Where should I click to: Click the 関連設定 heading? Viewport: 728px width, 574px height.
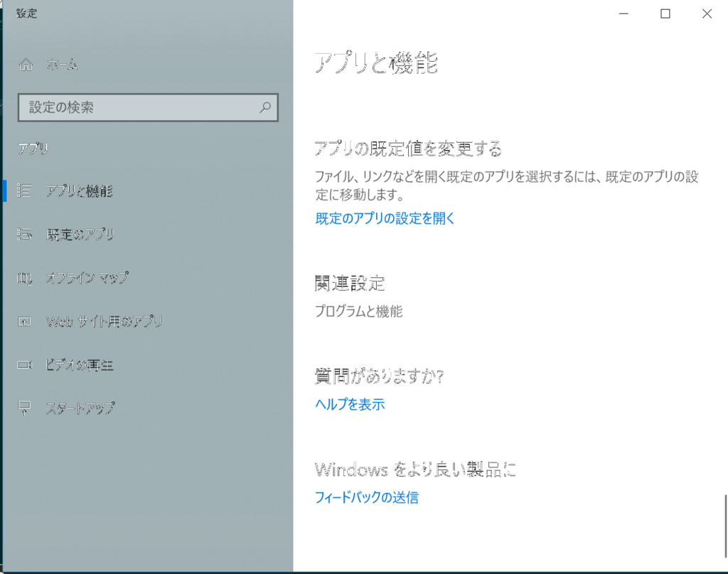350,283
